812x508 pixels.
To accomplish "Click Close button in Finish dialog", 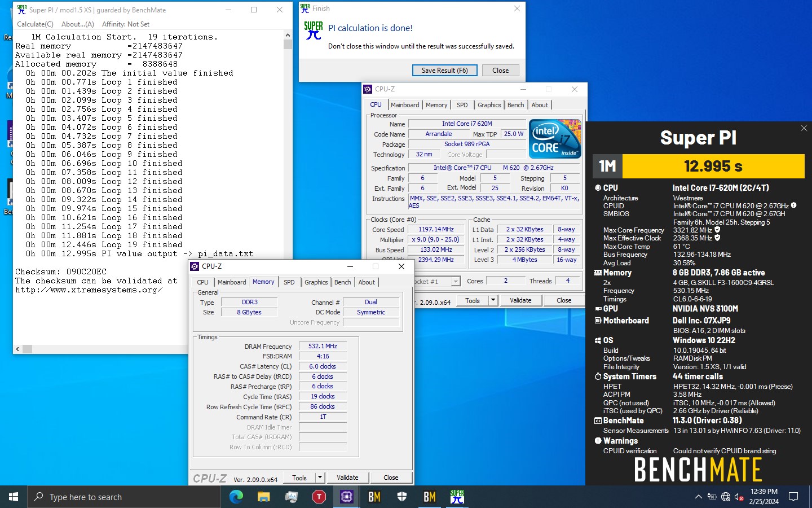I will tap(500, 71).
